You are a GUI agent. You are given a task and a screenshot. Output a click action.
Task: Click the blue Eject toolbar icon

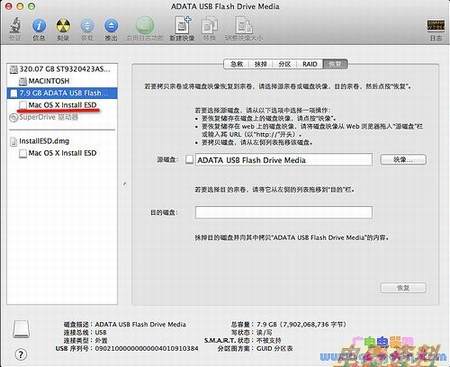(111, 26)
